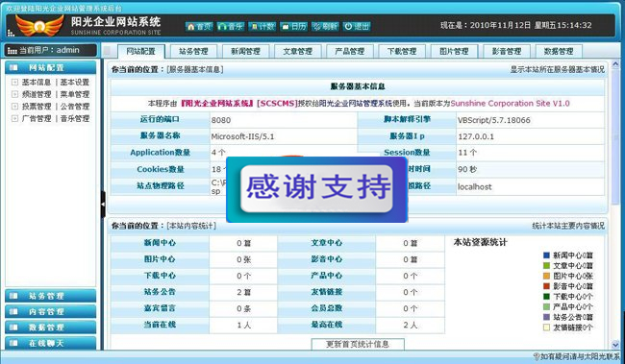The height and width of the screenshot is (364, 625).
Task: Click the [SCSCMS] link
Action: click(278, 104)
